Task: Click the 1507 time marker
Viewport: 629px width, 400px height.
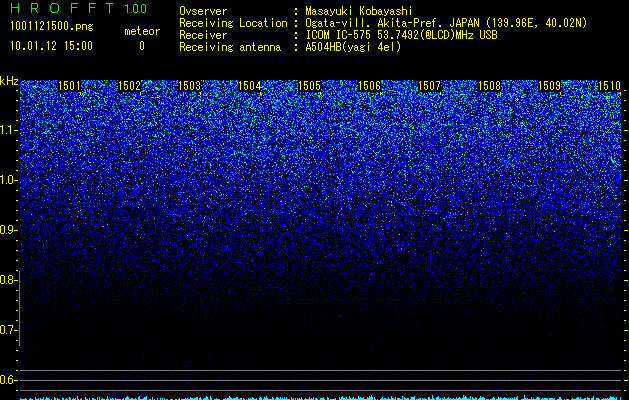Action: click(429, 86)
